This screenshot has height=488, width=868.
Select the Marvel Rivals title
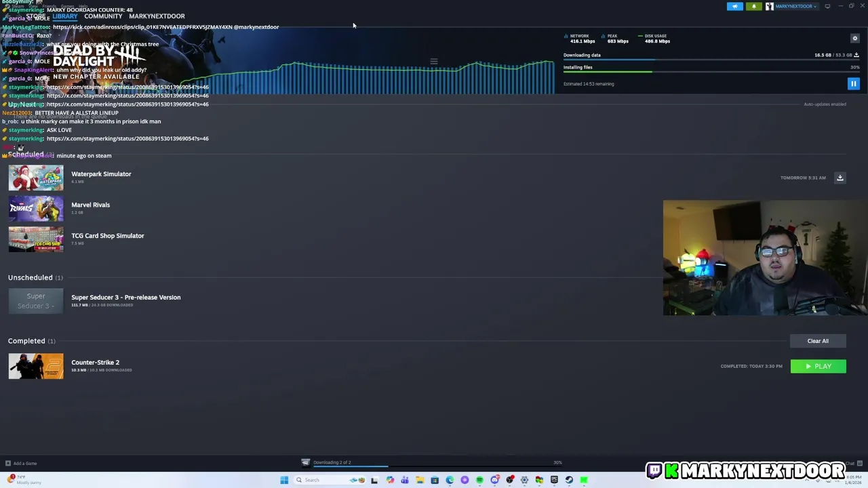(90, 205)
